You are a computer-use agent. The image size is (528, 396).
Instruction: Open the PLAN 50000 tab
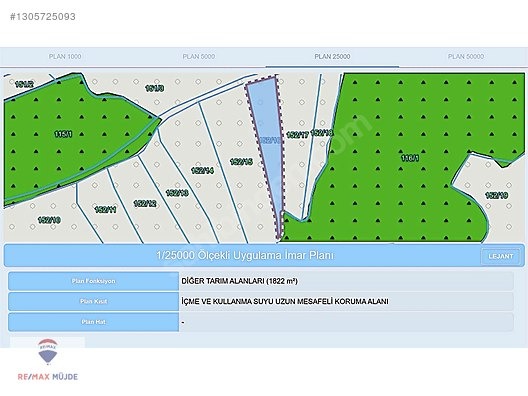466,57
